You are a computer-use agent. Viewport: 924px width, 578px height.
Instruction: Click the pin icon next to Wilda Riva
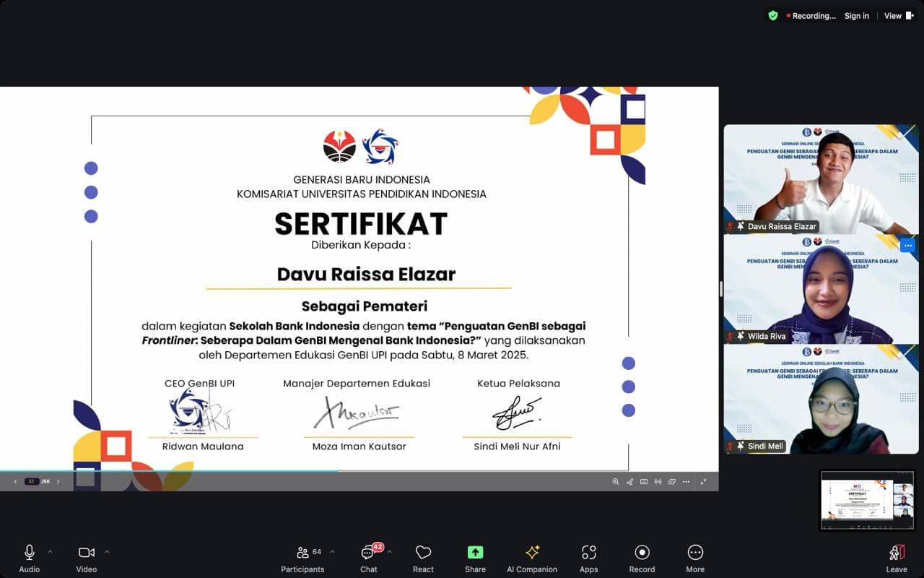pyautogui.click(x=741, y=336)
